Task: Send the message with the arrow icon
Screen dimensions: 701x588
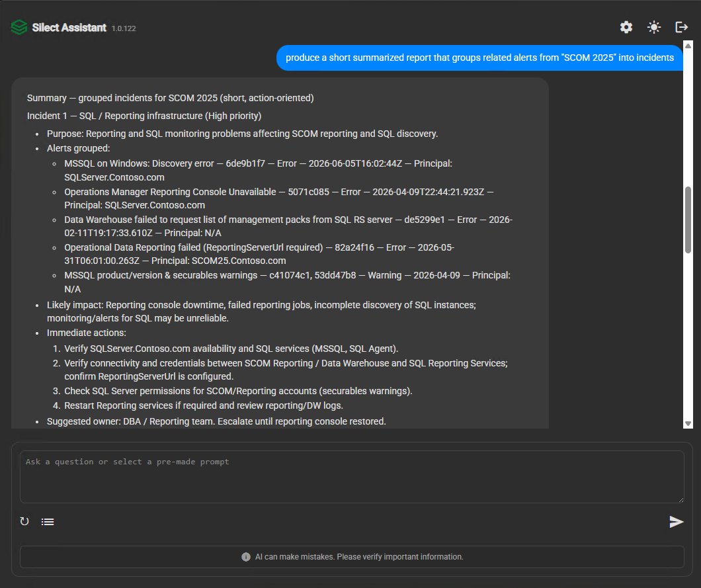Action: pos(676,522)
